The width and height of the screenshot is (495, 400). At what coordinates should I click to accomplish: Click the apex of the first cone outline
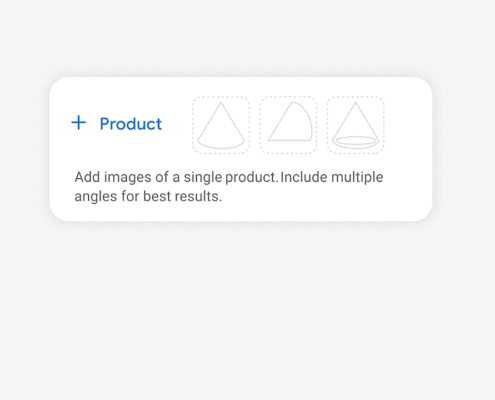tap(221, 103)
